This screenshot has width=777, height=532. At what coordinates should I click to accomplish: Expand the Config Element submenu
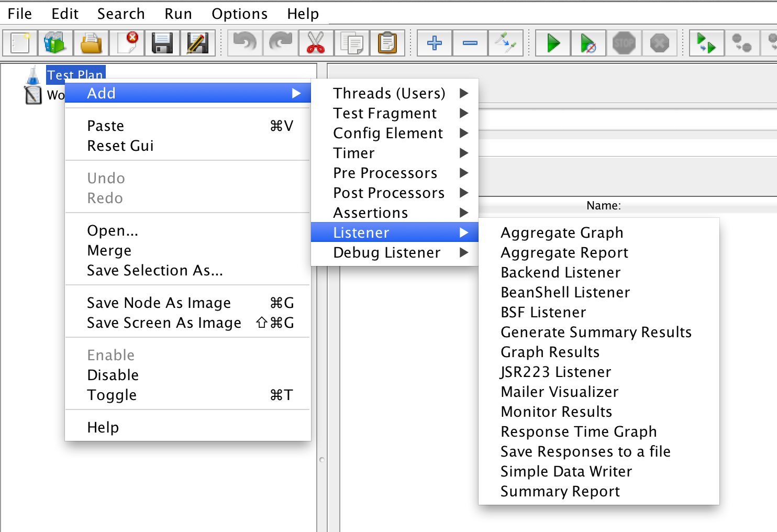point(387,133)
